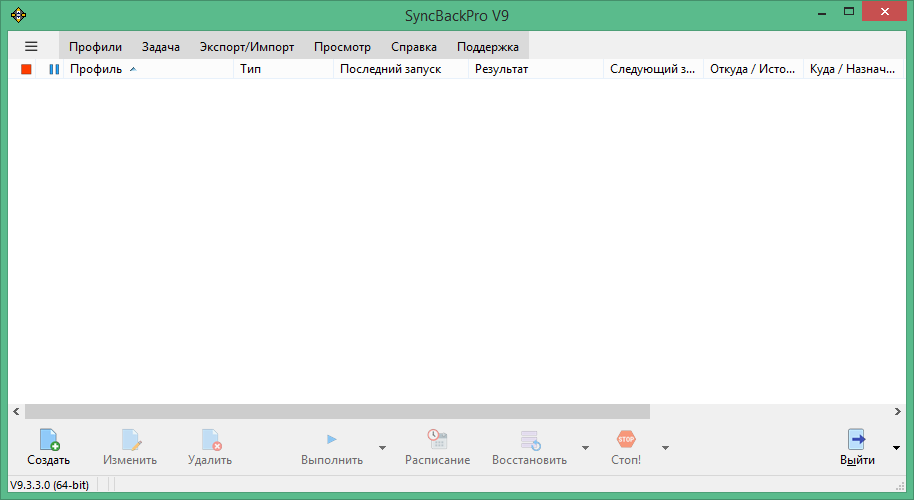Click the horizontal scrollbar thumb
This screenshot has height=500, width=914.
(x=337, y=411)
